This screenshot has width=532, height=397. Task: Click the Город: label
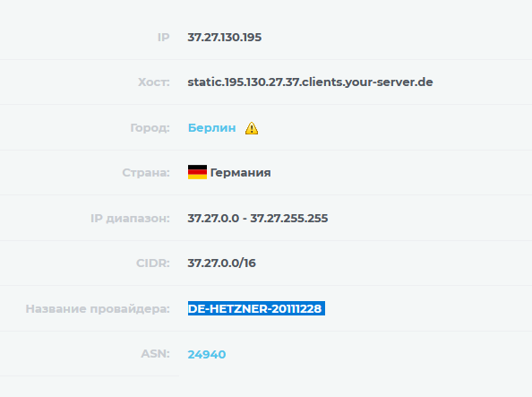pos(150,127)
